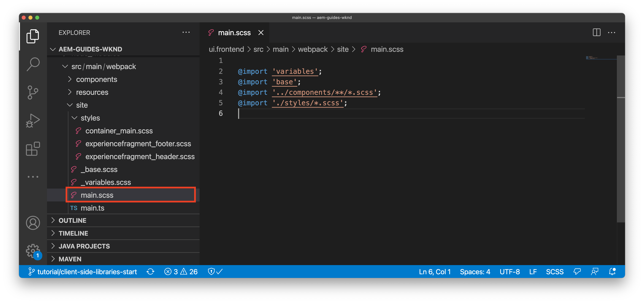Expand the OUTLINE section
644x303 pixels.
73,220
